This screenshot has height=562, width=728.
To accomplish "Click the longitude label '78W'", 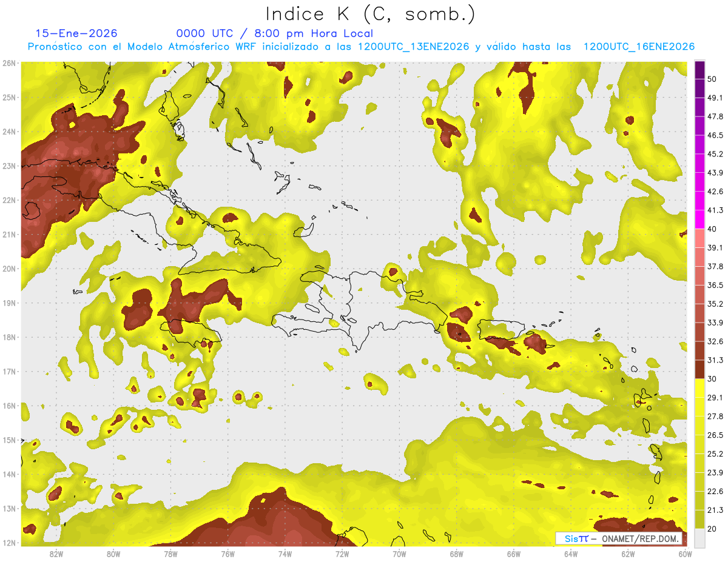I will (x=170, y=554).
